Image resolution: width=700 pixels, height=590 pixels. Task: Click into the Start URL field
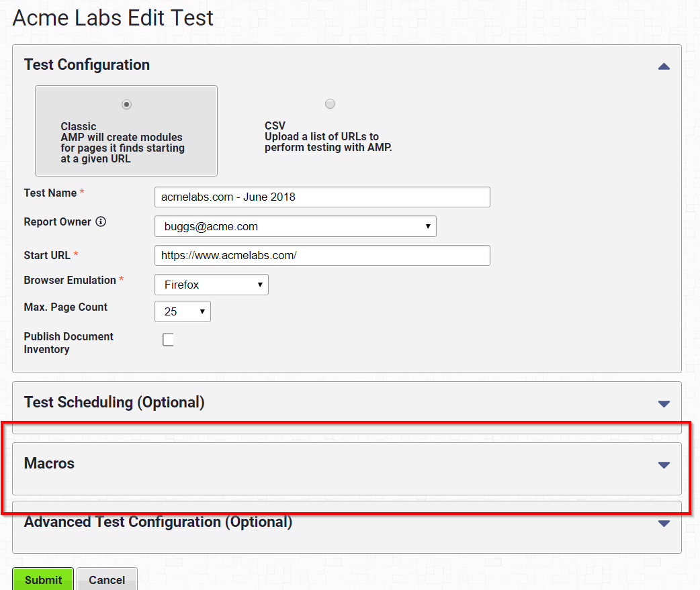pyautogui.click(x=322, y=255)
